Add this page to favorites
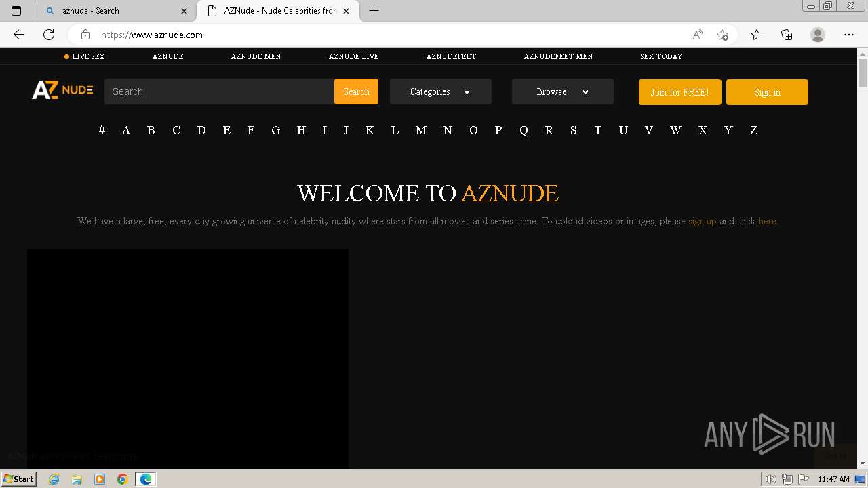Image resolution: width=868 pixels, height=488 pixels. (722, 35)
